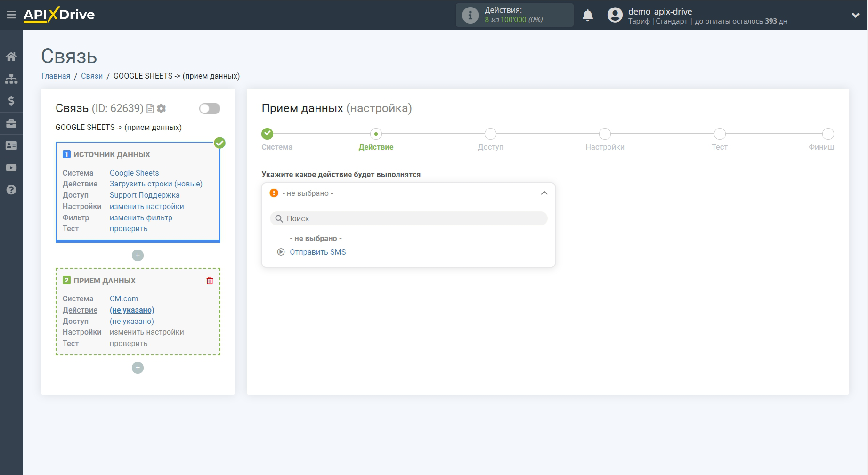Open the ID card profile icon in sidebar
This screenshot has width=868, height=475.
click(11, 145)
